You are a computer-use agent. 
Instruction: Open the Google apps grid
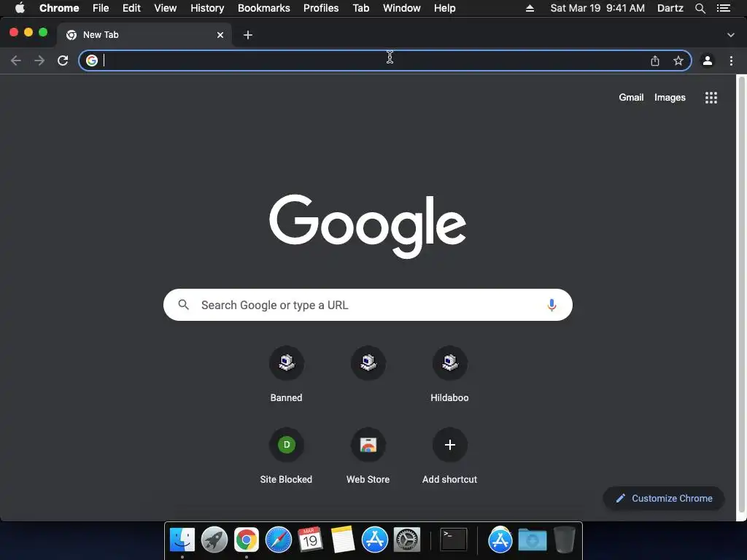coord(711,98)
